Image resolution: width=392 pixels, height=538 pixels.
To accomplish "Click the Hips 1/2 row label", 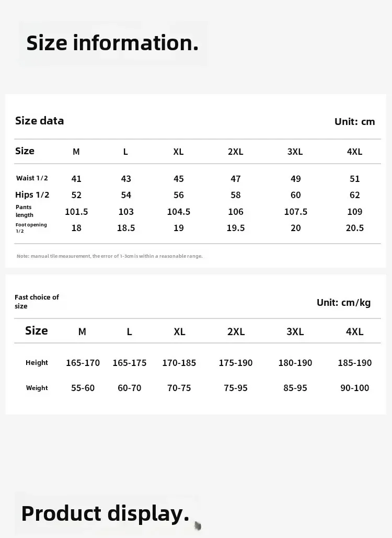I will 32,195.
